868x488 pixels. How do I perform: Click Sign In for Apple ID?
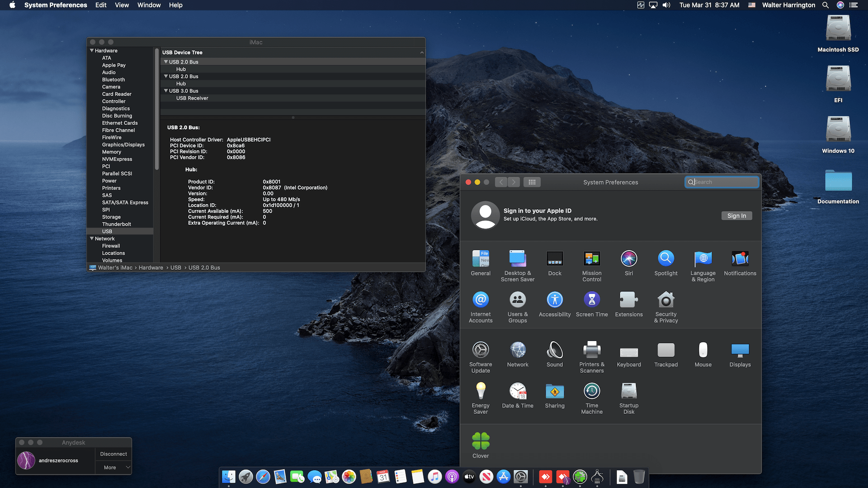[x=736, y=216]
